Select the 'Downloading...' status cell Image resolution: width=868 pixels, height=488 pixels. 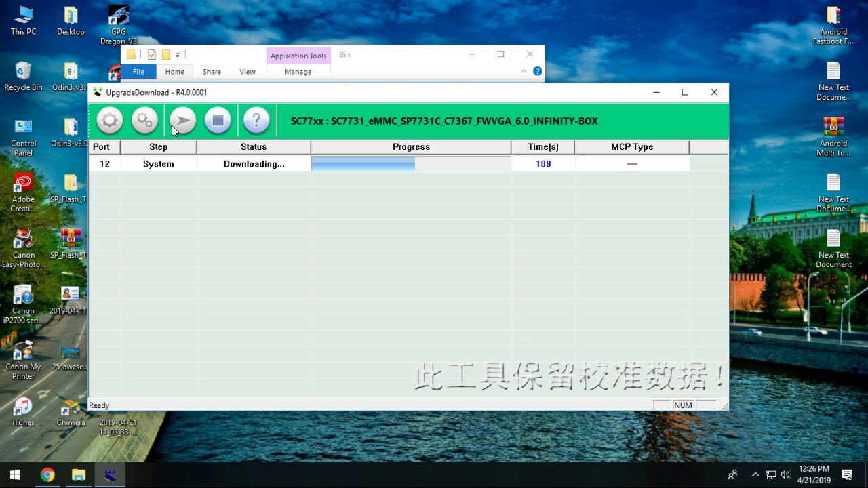254,164
